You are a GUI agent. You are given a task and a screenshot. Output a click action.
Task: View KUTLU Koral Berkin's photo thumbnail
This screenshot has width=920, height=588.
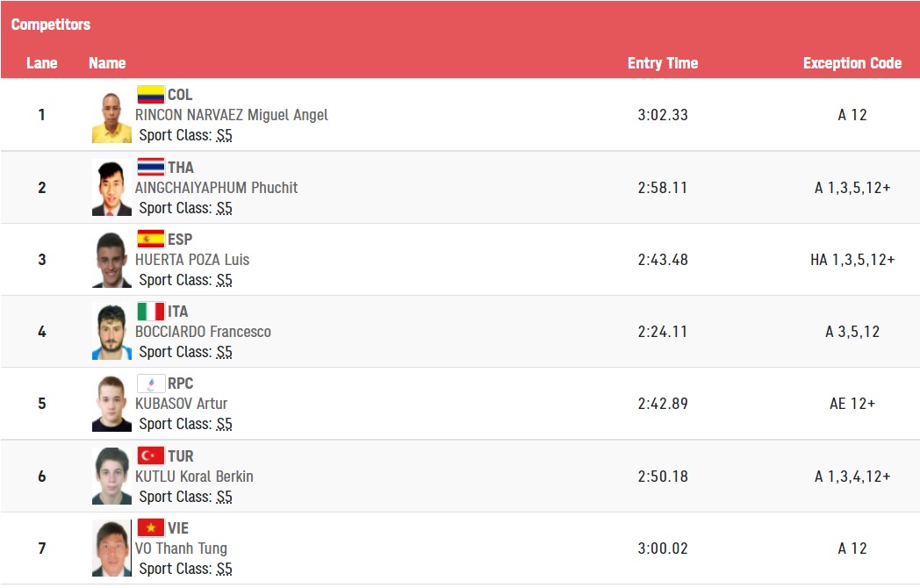coord(111,476)
